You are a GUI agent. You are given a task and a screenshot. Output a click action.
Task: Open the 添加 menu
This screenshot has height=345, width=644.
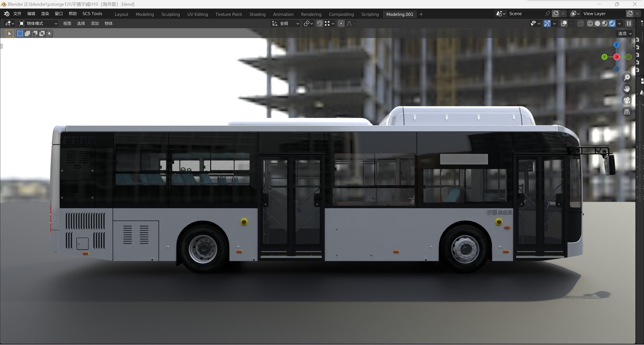[95, 23]
